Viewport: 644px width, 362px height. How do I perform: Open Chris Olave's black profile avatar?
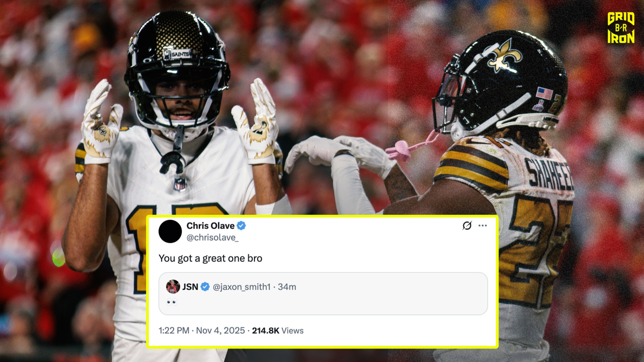pos(170,231)
